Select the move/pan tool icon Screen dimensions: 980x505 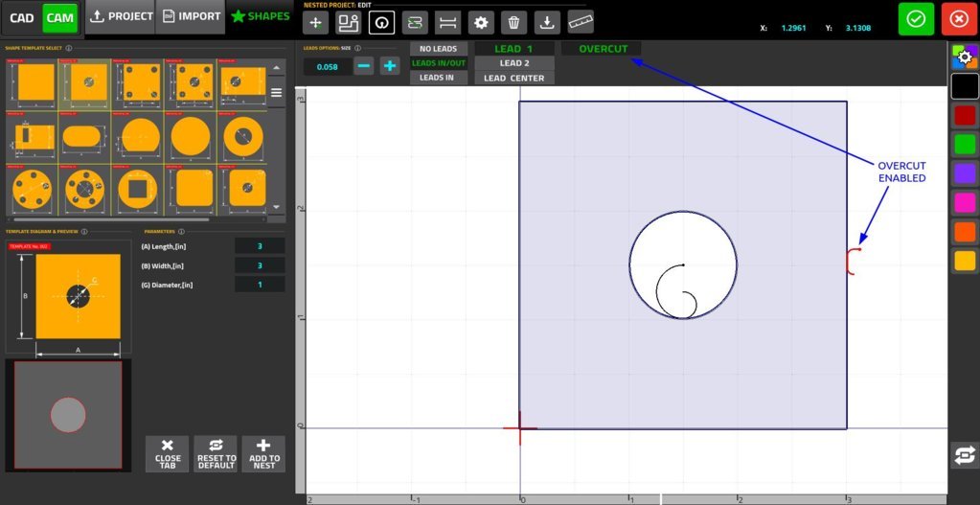coord(315,22)
